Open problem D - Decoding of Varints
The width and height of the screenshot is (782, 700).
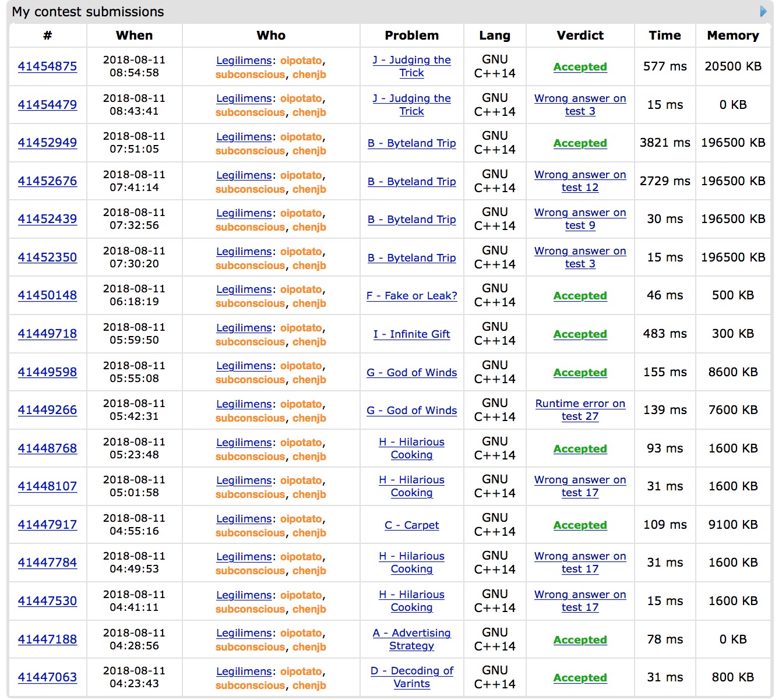coord(411,677)
